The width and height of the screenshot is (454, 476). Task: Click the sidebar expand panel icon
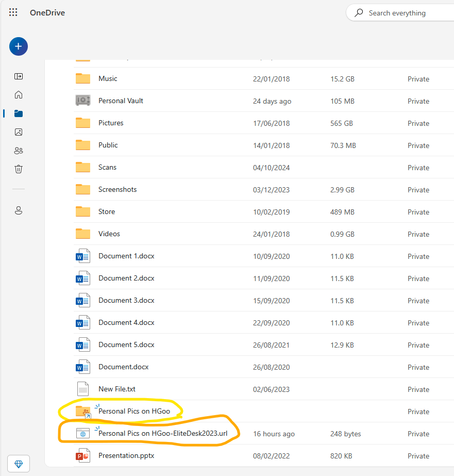[x=19, y=76]
